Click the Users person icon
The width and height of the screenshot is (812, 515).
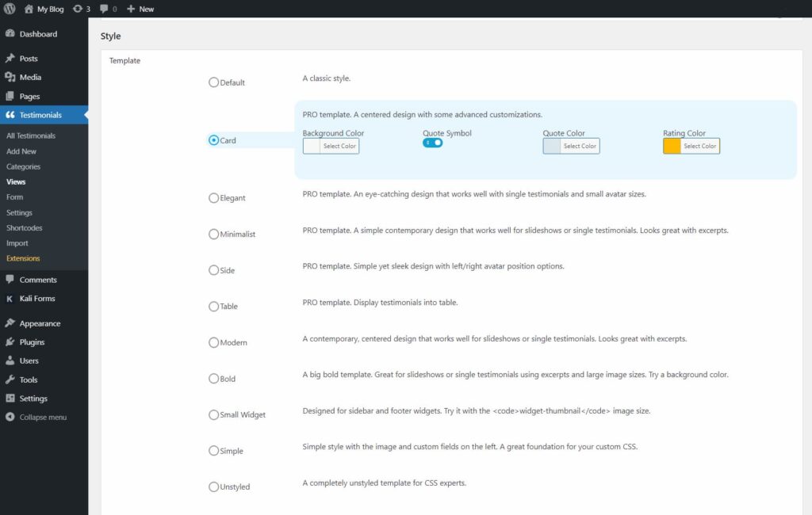point(10,360)
